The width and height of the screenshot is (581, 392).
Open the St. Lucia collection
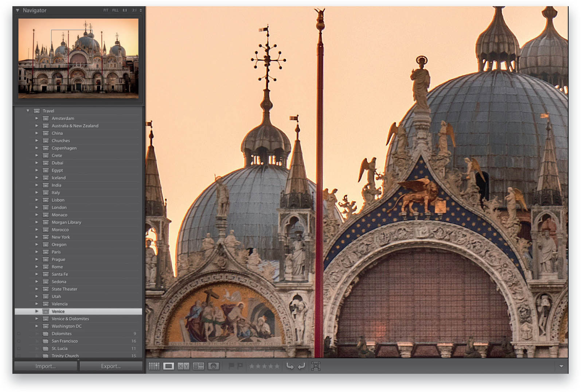pos(78,349)
